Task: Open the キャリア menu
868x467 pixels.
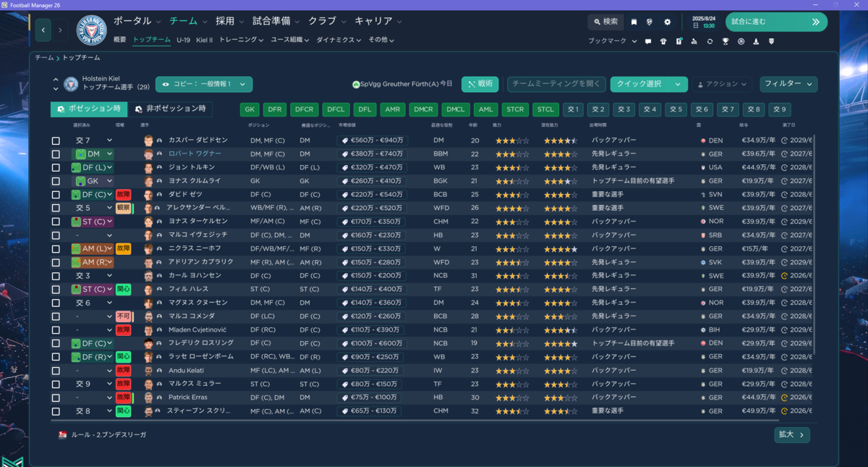Action: (379, 21)
